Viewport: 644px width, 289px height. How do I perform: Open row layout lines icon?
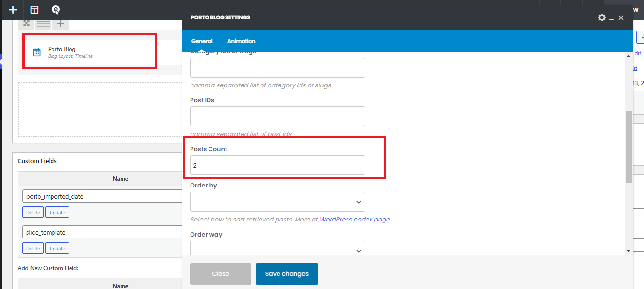[43, 23]
